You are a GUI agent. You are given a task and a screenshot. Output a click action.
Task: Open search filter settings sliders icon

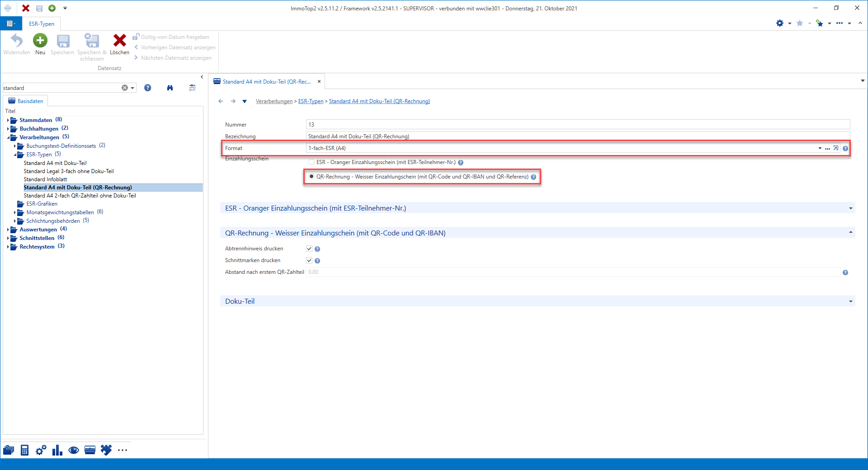[x=192, y=88]
